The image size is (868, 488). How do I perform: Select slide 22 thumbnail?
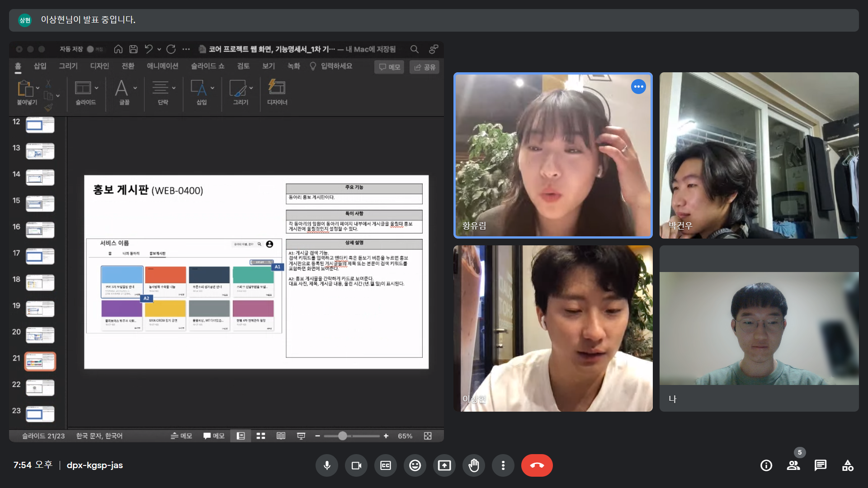(x=40, y=387)
